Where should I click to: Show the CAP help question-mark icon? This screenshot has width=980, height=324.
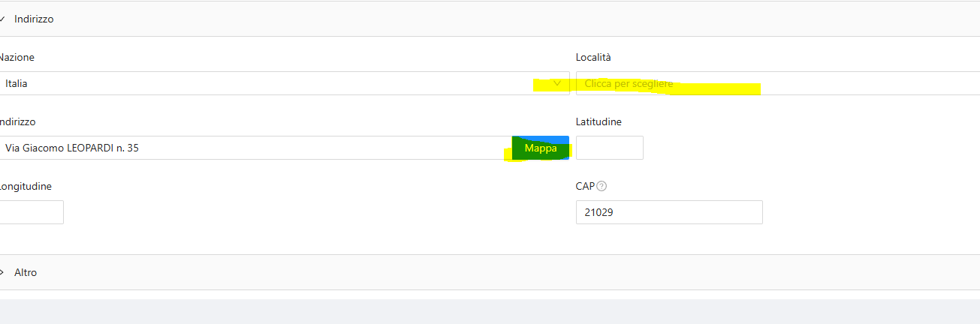(x=601, y=186)
